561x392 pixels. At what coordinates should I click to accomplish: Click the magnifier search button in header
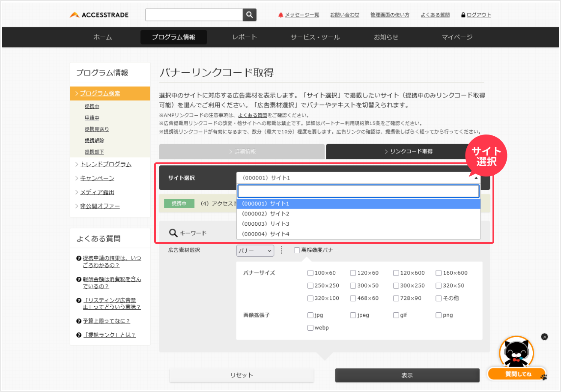[x=250, y=15]
